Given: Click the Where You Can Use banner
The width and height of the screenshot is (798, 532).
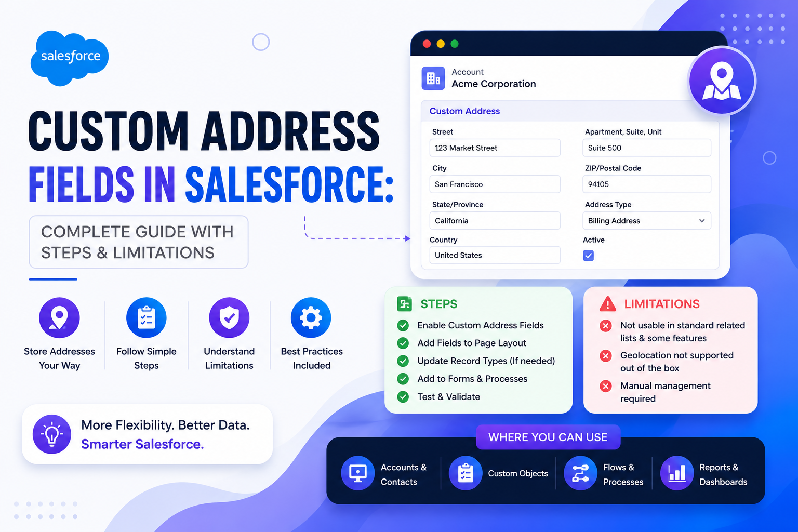Looking at the screenshot, I should point(548,437).
